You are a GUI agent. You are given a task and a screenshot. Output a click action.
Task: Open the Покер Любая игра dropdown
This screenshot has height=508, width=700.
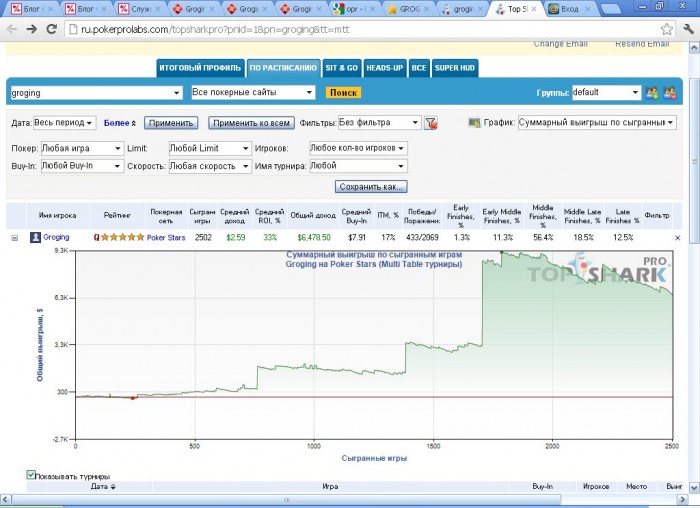click(82, 148)
